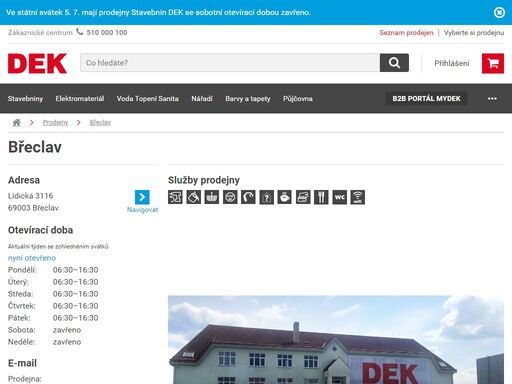
Task: Focus the Co hledáte? search field
Action: tap(230, 63)
